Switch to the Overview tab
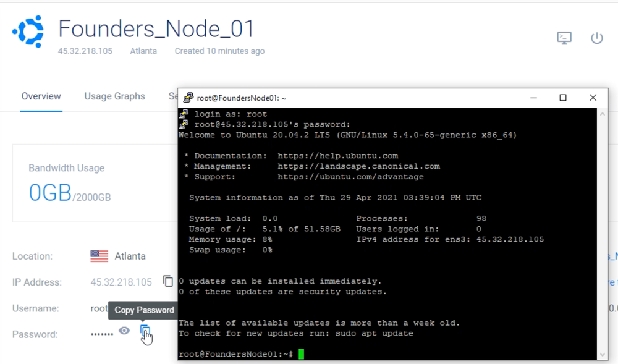This screenshot has width=618, height=364. (x=41, y=96)
